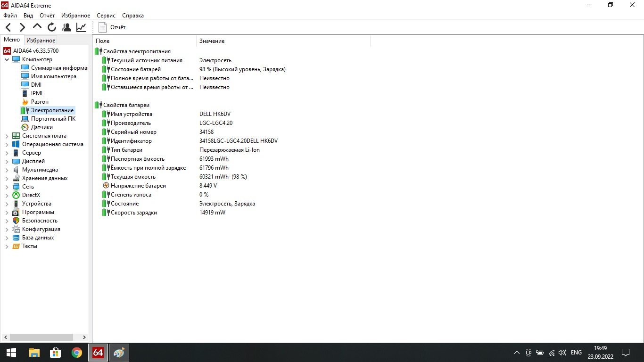The image size is (644, 362).
Task: Open the Сервис menu
Action: point(106,16)
